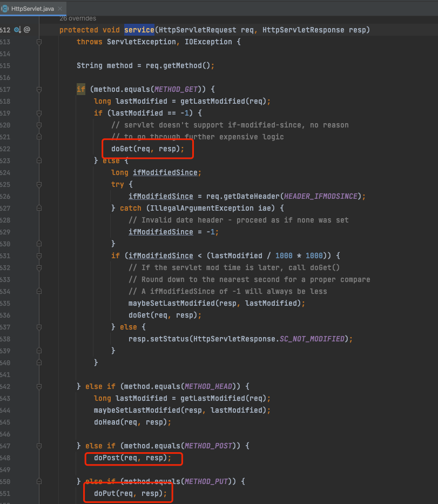Fold the catch block at line 627
This screenshot has height=504, width=438.
tap(39, 209)
